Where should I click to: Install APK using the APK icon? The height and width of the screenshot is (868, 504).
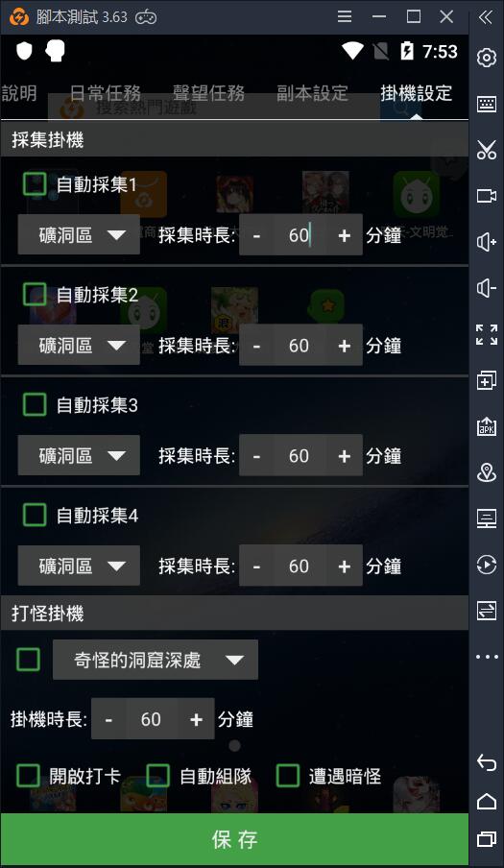click(x=487, y=426)
